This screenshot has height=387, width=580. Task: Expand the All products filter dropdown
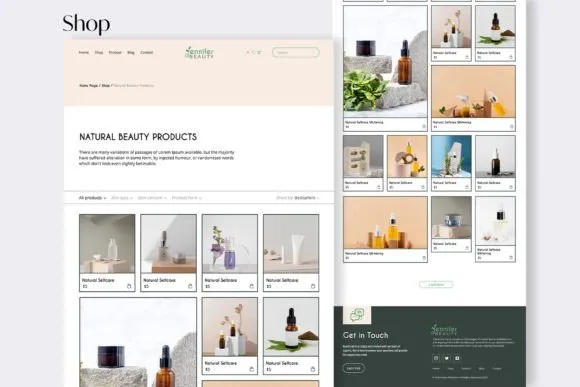coord(92,198)
